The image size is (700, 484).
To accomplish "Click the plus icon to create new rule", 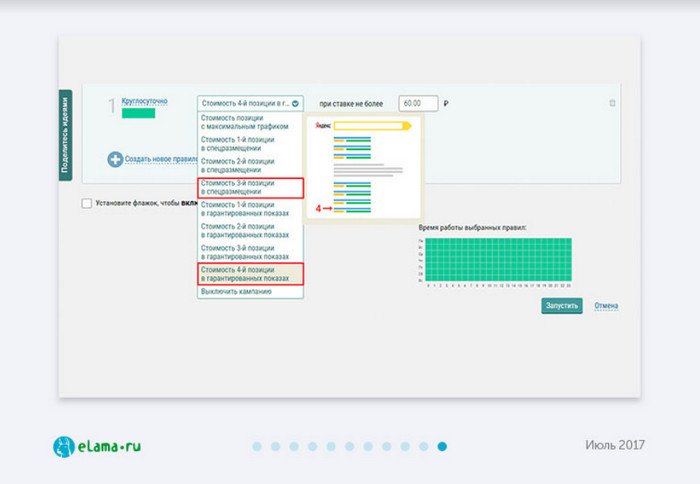I will tap(115, 159).
